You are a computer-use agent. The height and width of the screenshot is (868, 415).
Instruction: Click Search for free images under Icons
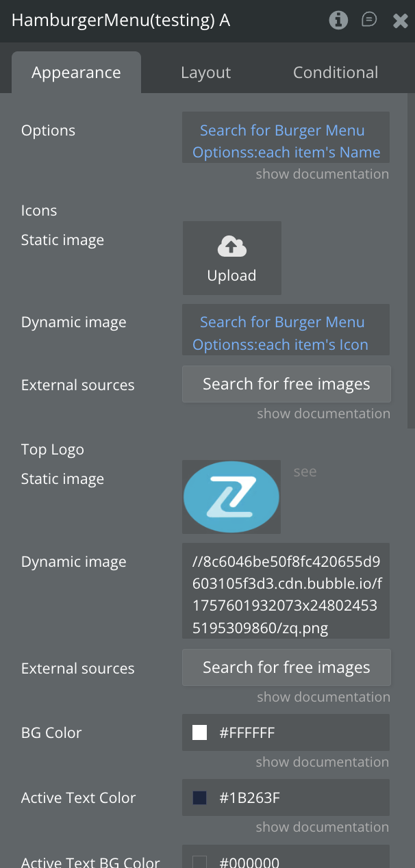[286, 384]
